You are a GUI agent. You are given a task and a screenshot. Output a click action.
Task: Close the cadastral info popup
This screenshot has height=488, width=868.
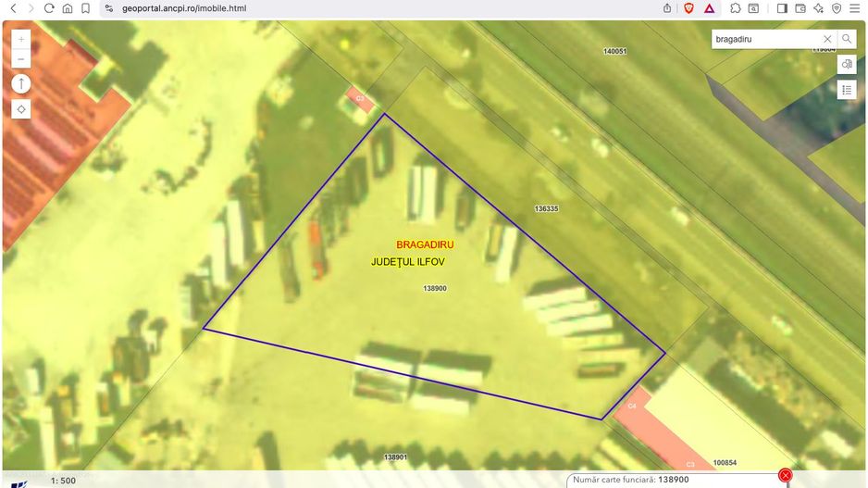click(785, 475)
